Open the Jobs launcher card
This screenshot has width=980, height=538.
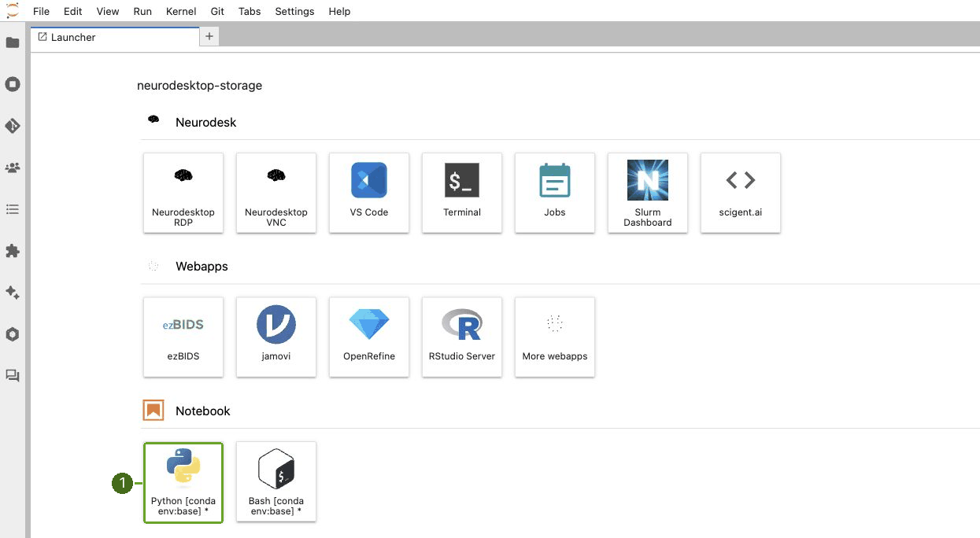(x=555, y=193)
